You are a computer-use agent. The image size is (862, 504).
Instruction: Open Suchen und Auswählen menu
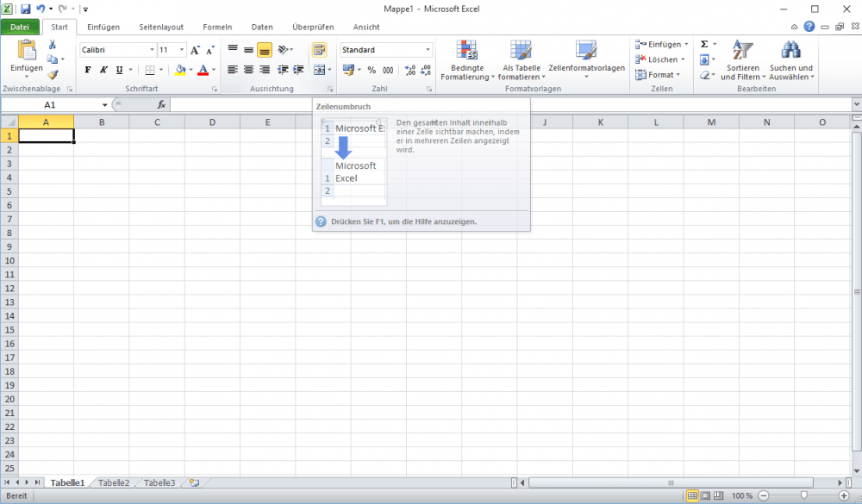[791, 60]
